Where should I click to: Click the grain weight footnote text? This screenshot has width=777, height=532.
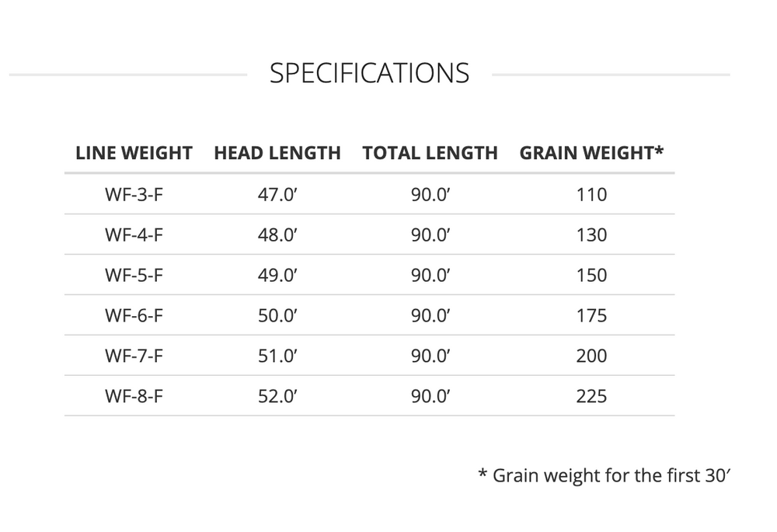(x=604, y=475)
